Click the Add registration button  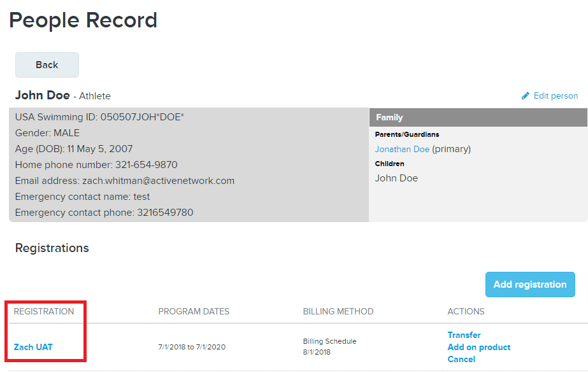point(530,285)
